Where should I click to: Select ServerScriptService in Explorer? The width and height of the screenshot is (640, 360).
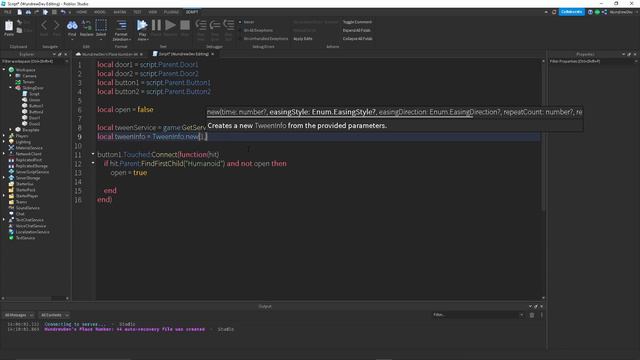click(x=32, y=172)
